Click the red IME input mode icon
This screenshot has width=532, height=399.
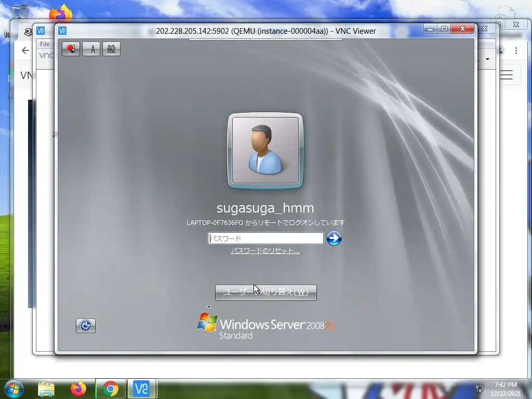tap(71, 49)
